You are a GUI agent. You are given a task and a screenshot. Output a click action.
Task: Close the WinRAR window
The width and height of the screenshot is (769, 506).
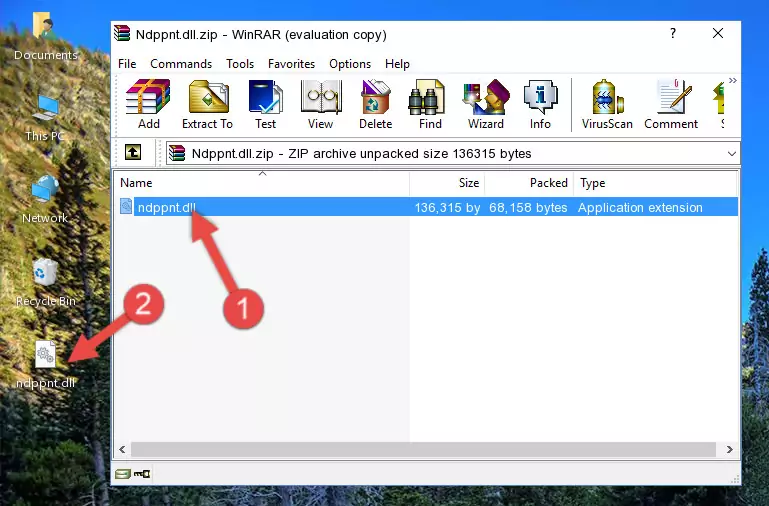point(718,33)
